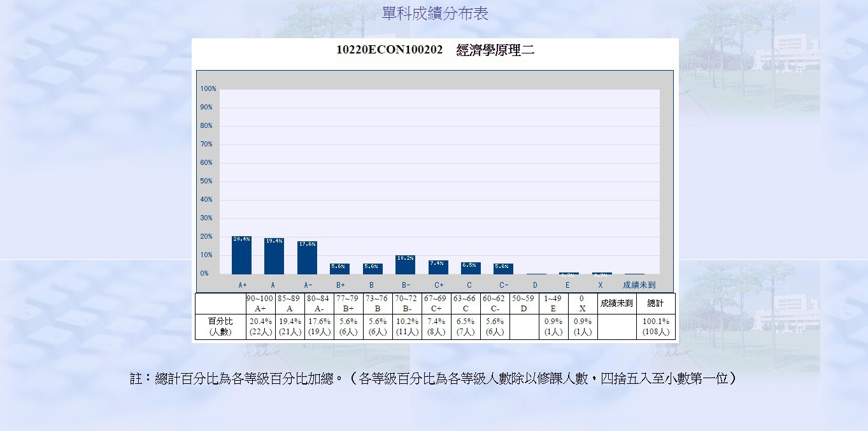The image size is (868, 431).
Task: Click table header cell 1~49 E
Action: point(553,304)
